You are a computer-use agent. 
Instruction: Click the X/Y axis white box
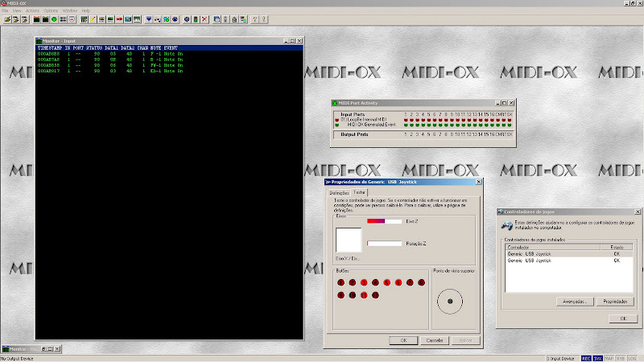pyautogui.click(x=349, y=240)
